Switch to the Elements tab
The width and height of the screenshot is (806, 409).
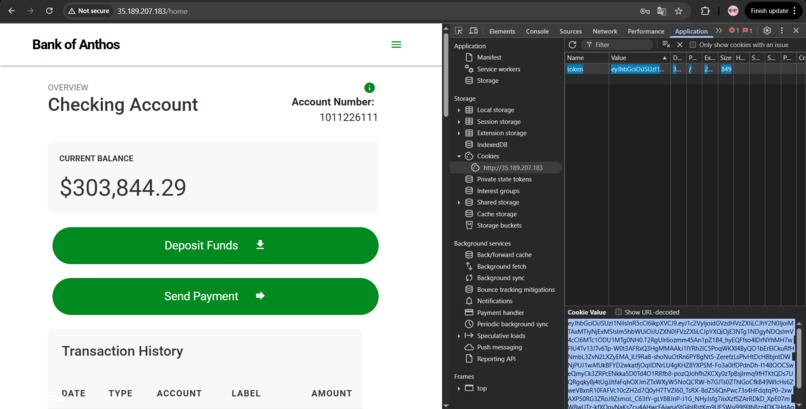coord(502,31)
